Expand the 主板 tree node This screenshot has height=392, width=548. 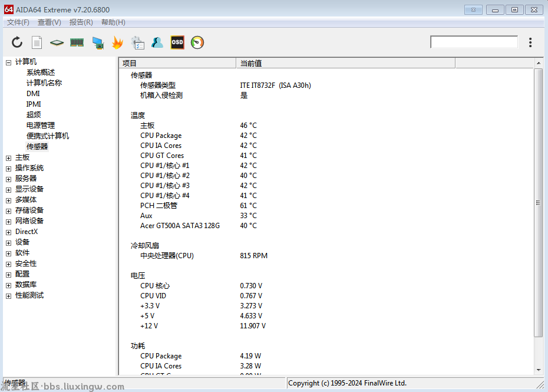9,158
